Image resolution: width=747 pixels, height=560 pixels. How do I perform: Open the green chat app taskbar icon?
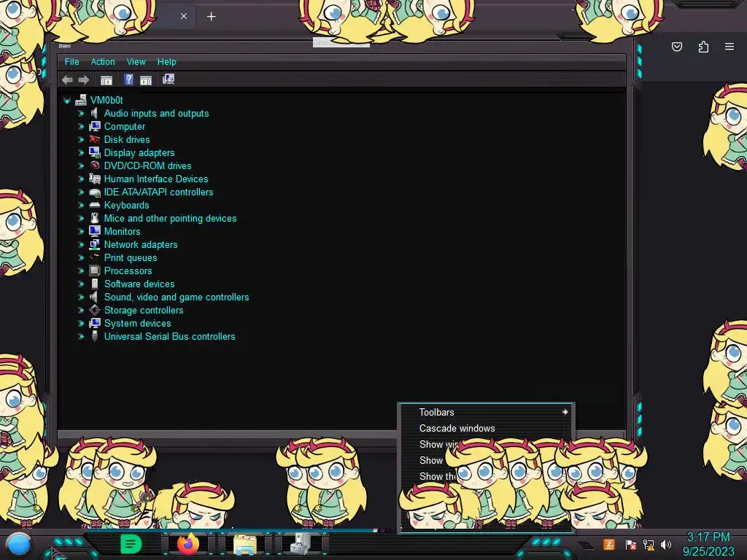pos(131,544)
